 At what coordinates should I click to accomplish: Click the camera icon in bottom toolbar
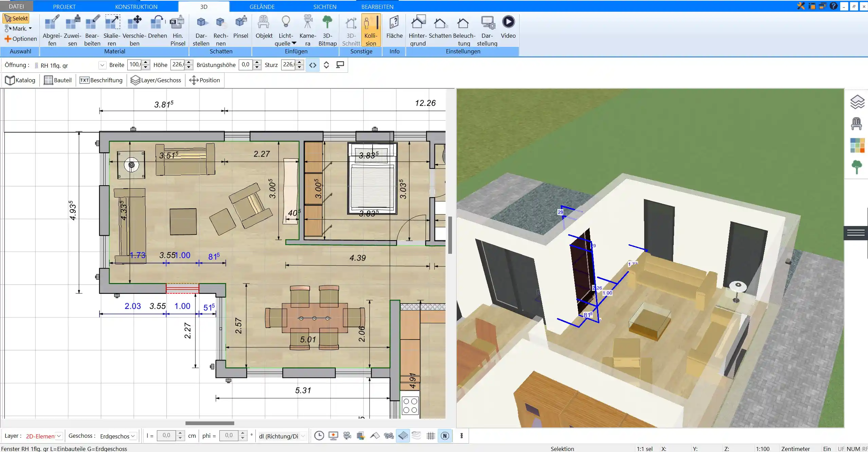(x=347, y=436)
